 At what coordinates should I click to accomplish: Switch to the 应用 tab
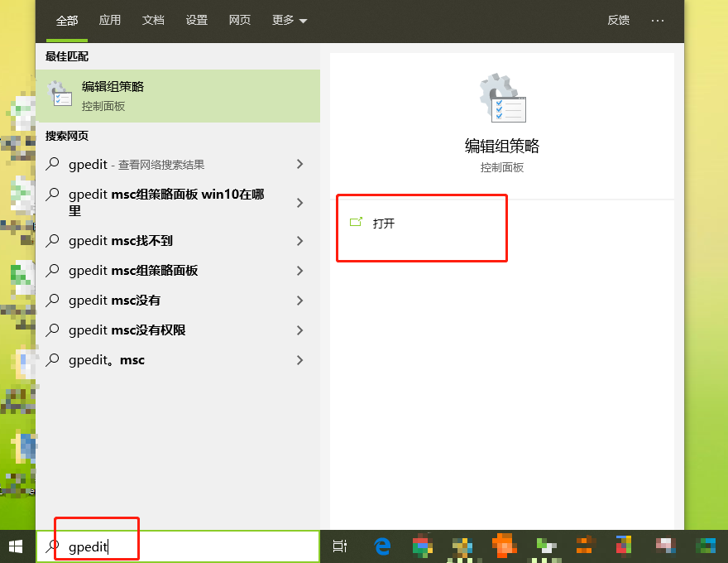(x=110, y=21)
